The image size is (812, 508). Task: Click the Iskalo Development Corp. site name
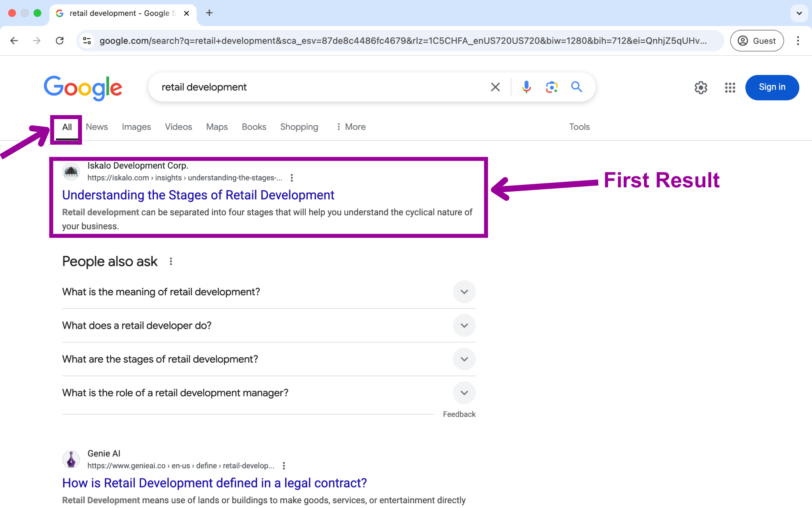pyautogui.click(x=138, y=166)
